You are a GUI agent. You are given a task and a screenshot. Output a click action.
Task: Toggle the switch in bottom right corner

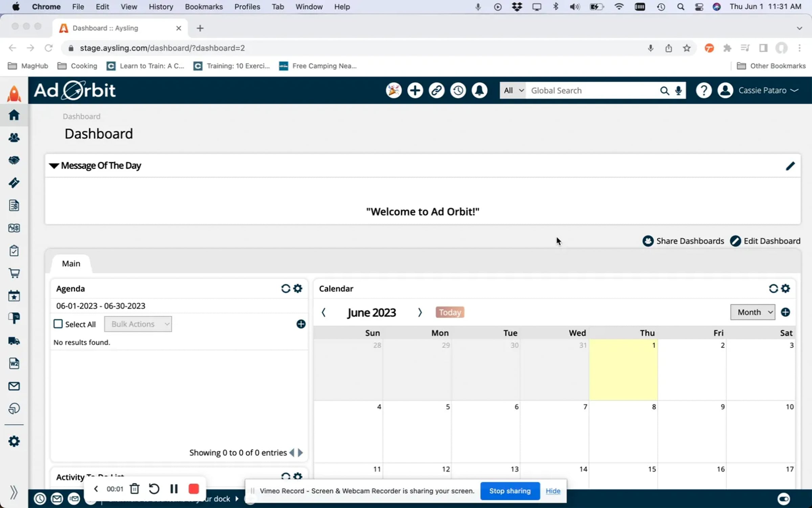pos(784,499)
